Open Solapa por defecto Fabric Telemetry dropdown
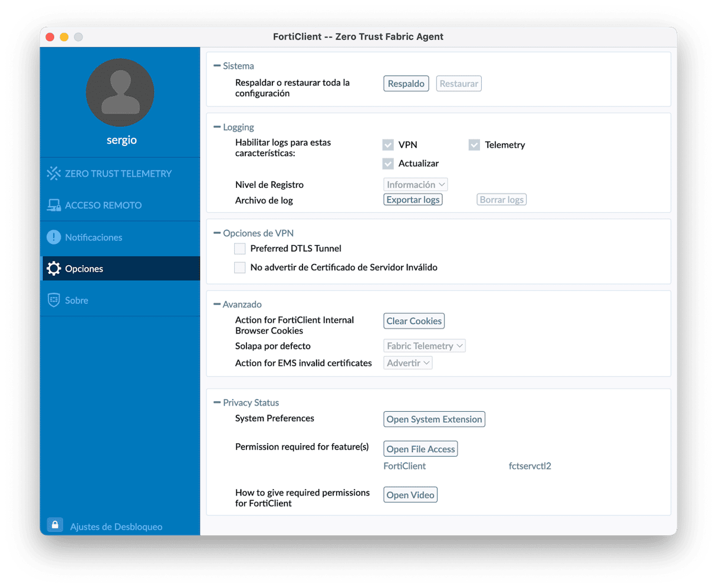717x588 pixels. pos(425,346)
